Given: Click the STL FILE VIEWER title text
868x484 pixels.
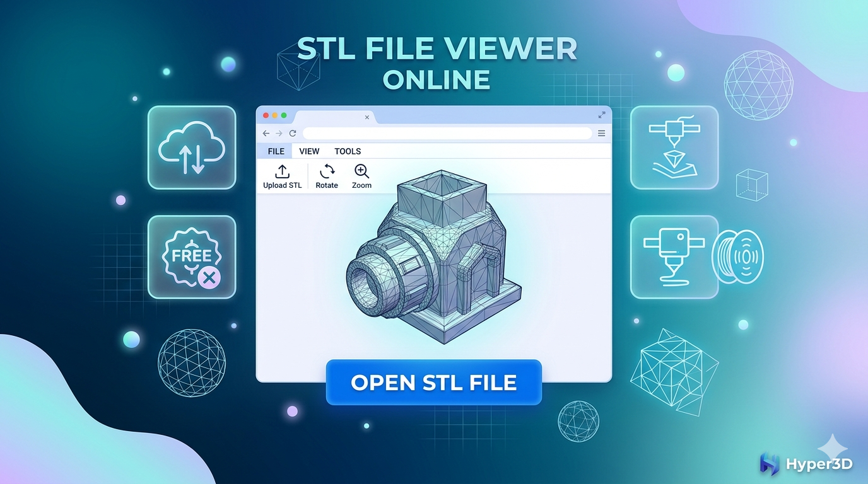Looking at the screenshot, I should point(437,49).
